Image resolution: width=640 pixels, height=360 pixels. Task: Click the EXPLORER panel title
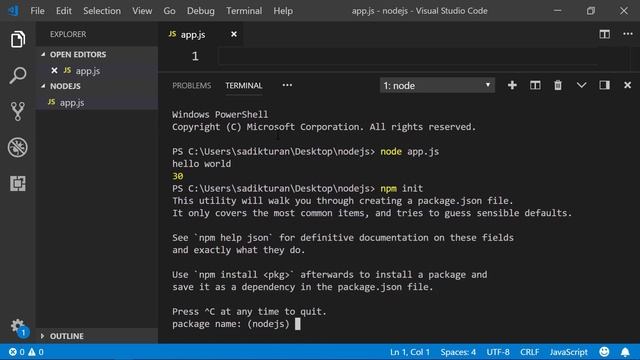[x=68, y=34]
